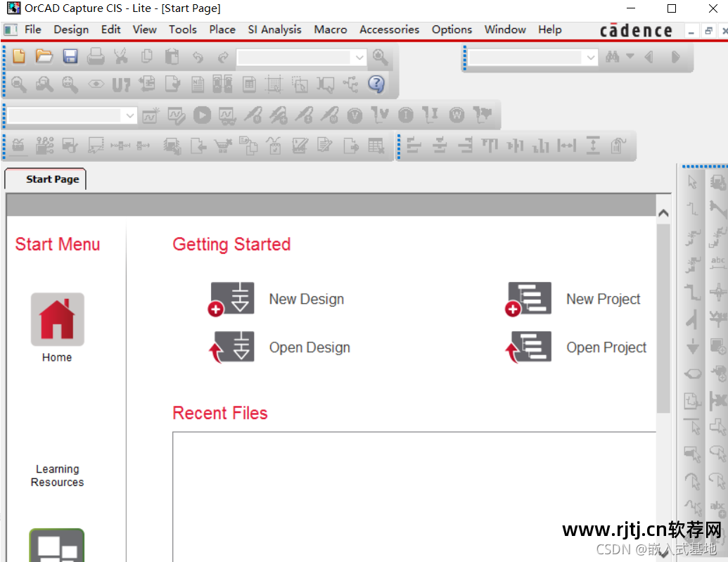Click the Home label in Start Menu
The height and width of the screenshot is (562, 728).
coord(57,357)
